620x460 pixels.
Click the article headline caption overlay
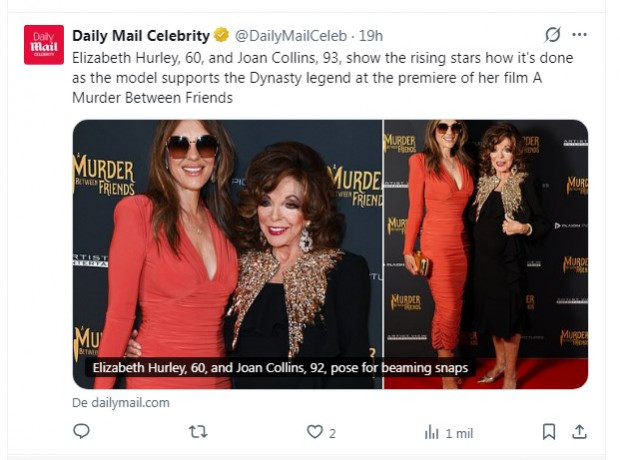coord(280,368)
